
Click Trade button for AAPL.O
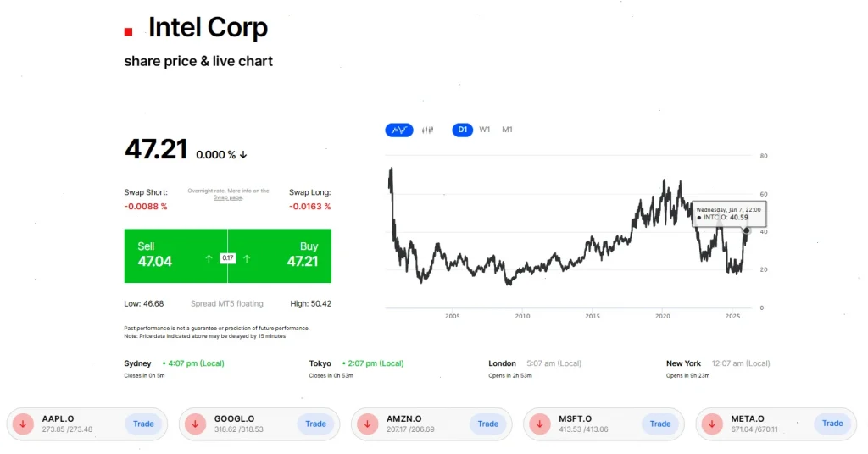143,424
